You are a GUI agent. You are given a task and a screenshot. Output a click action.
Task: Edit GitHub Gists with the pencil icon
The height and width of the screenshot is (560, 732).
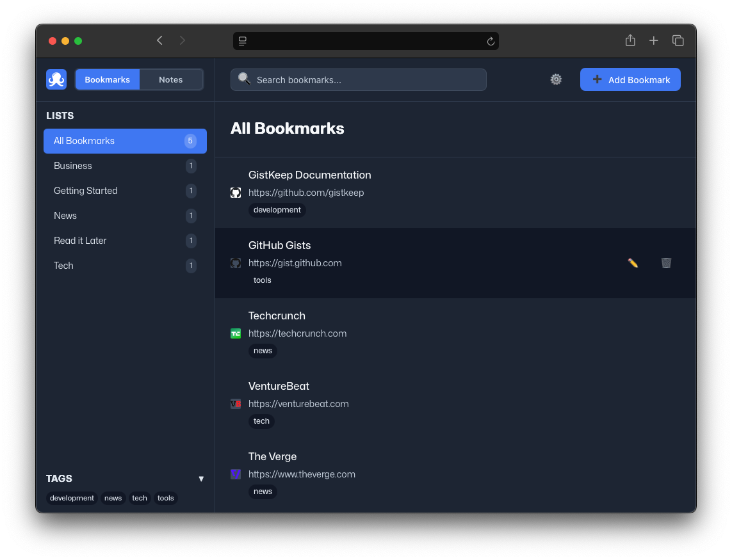[x=633, y=263]
